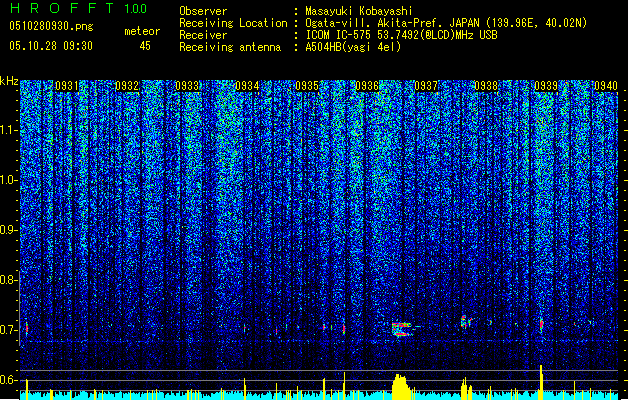
Task: Click the Receiving antenna label
Action: pos(230,47)
